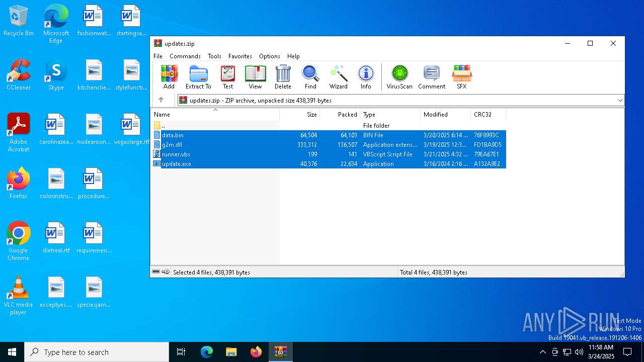644x362 pixels.
Task: Show archive Info
Action: coord(366,77)
